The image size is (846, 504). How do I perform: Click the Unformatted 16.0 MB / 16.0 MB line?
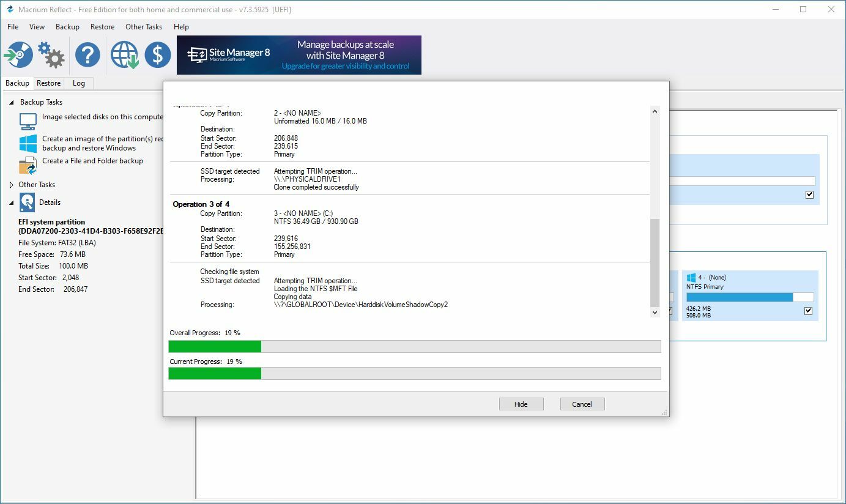tap(321, 121)
